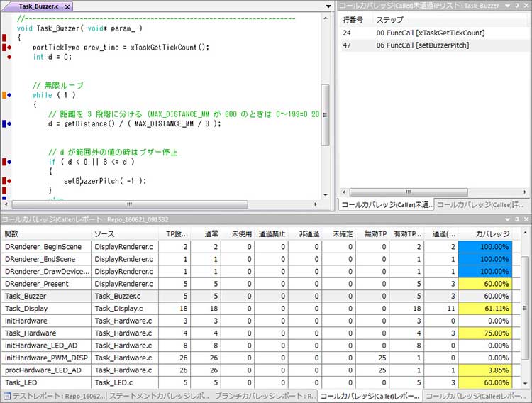This screenshot has height=403, width=532.
Task: Sort by the ステップ column header
Action: click(450, 20)
